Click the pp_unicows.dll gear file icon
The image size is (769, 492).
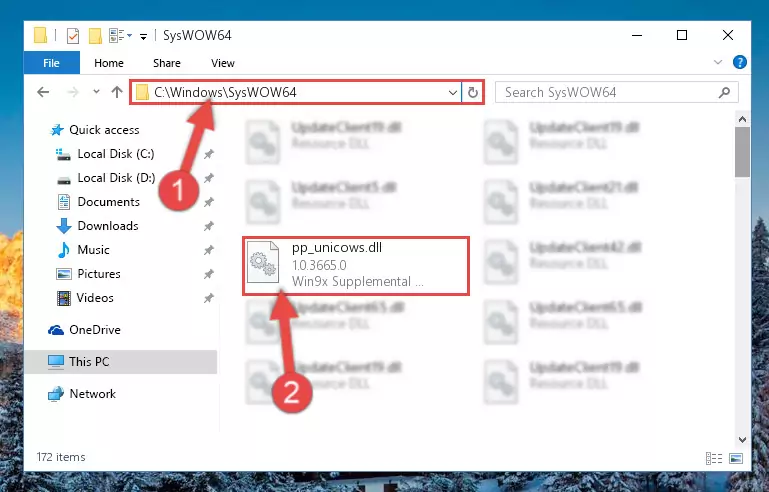[263, 263]
